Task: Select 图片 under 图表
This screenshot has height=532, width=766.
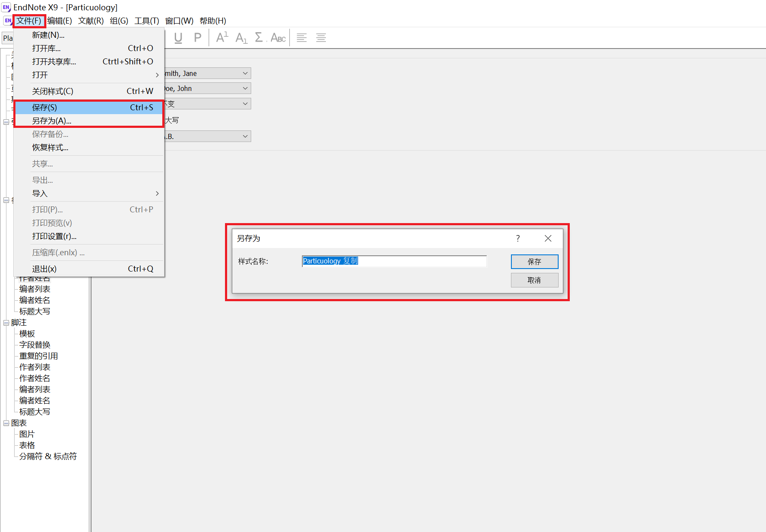Action: pyautogui.click(x=27, y=434)
